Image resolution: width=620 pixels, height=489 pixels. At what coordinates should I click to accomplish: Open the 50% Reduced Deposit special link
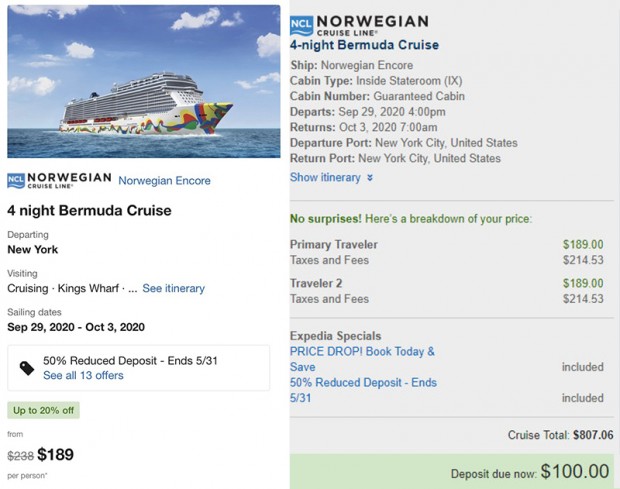click(x=363, y=390)
